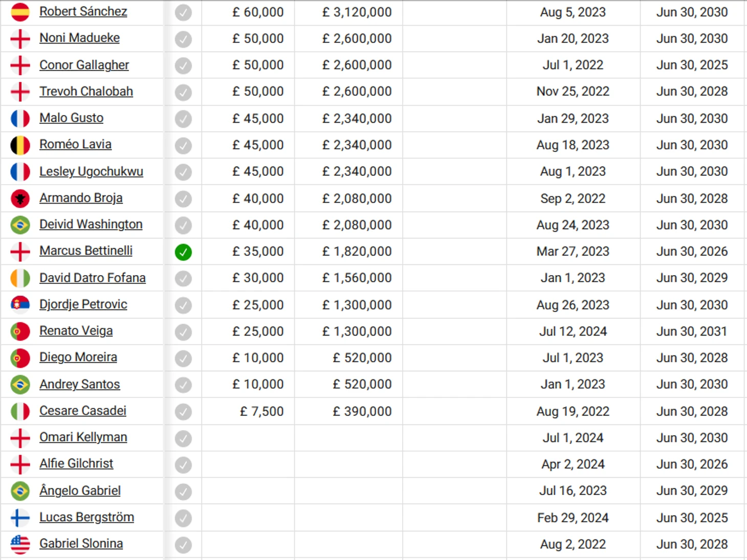Open Deivid Washington player page
Image resolution: width=747 pixels, height=560 pixels.
(x=91, y=225)
